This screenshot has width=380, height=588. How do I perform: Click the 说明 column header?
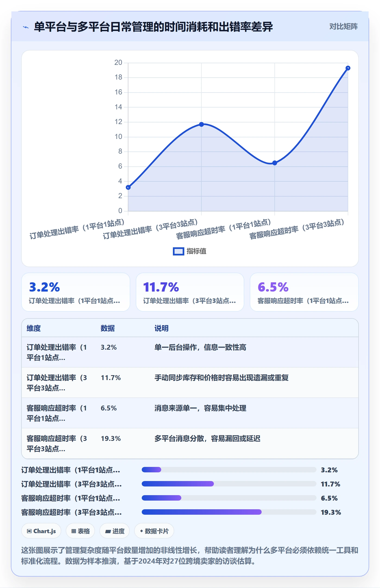(x=161, y=328)
